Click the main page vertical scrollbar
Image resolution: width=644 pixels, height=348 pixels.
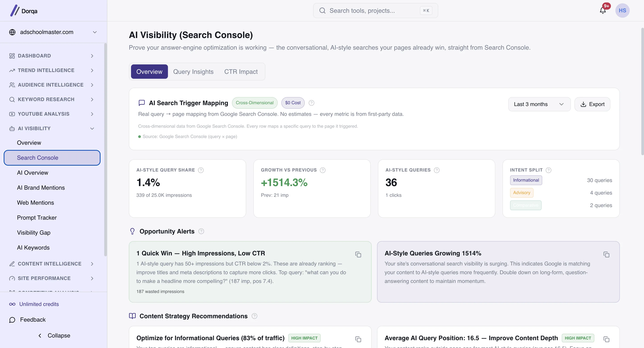pos(642,91)
